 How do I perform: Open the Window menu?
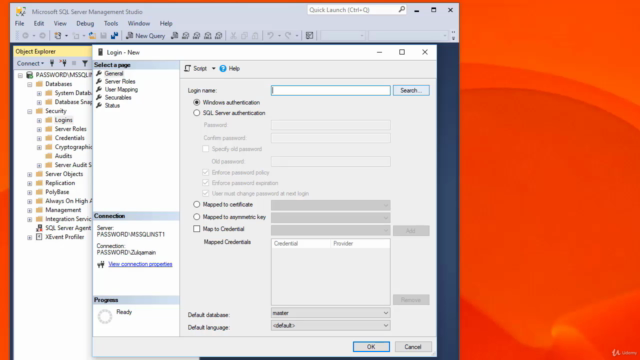coord(139,24)
